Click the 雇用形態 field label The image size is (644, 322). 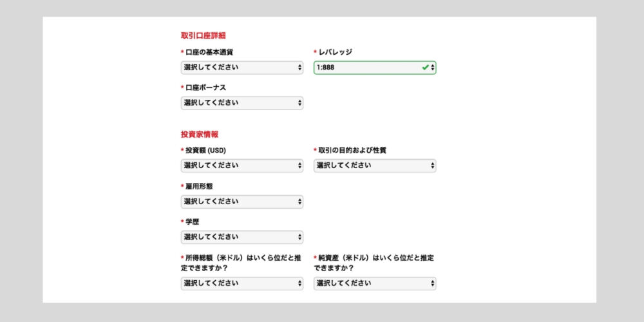[x=199, y=187]
